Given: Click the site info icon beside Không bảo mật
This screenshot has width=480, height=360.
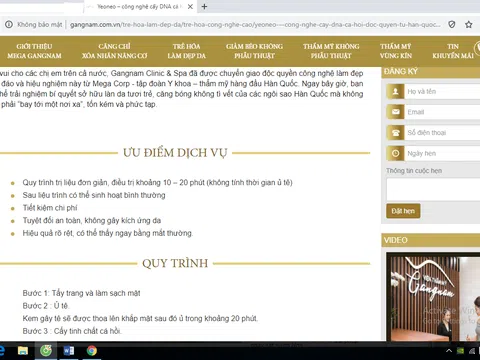Looking at the screenshot, I should coord(9,25).
